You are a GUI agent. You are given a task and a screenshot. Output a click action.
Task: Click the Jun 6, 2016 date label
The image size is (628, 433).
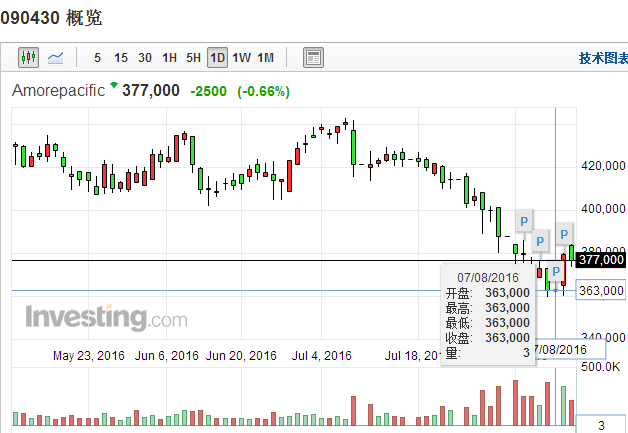tap(166, 356)
